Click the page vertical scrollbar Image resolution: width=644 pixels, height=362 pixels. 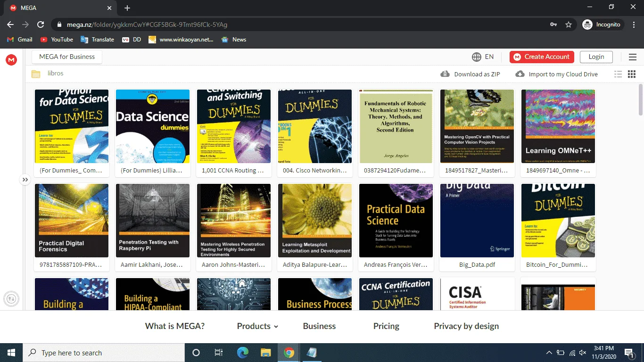[641, 99]
